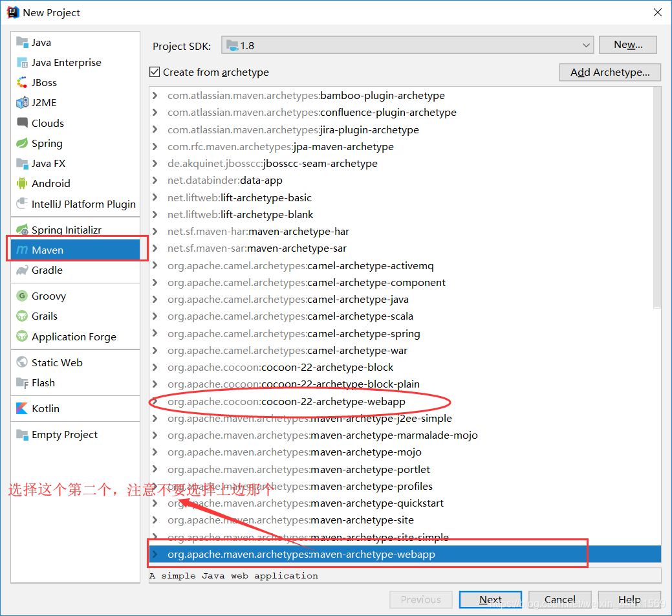Screen dimensions: 672x616
Task: Expand confluence-plugin-archetype row
Action: 155,113
